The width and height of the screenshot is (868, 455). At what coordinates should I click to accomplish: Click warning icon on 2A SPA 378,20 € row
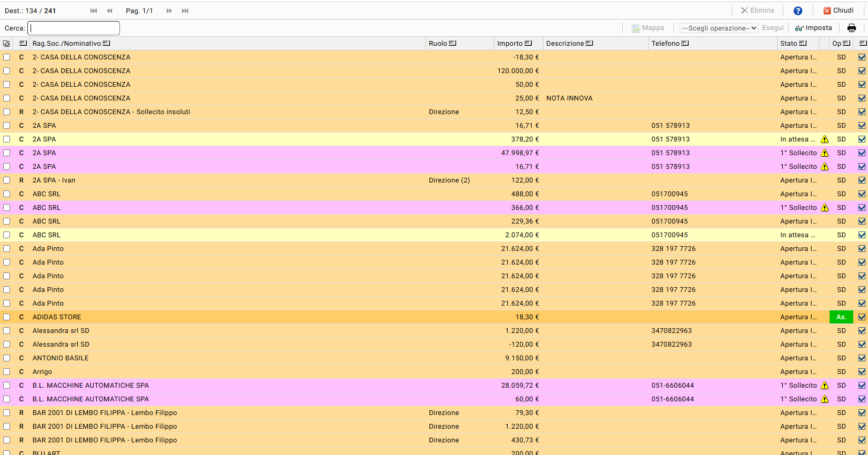pos(824,139)
